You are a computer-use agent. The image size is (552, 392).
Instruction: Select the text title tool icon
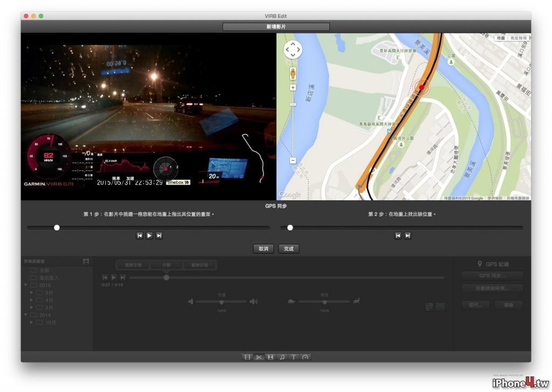[x=294, y=357]
